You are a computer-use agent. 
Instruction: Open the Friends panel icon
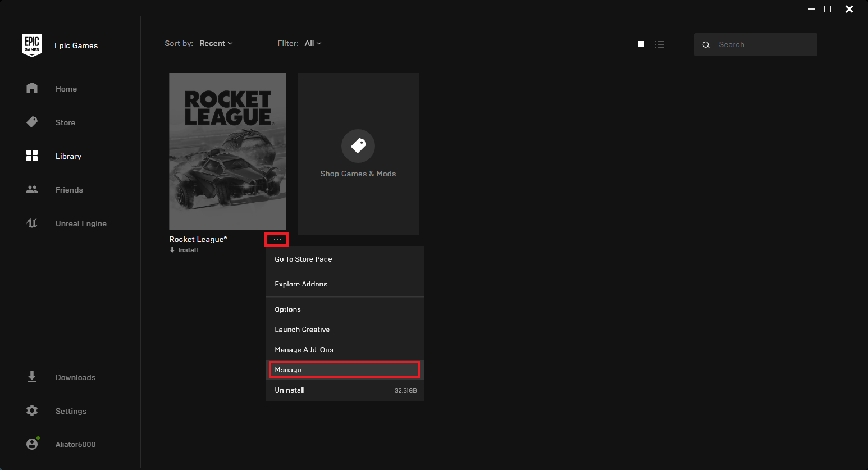click(32, 189)
